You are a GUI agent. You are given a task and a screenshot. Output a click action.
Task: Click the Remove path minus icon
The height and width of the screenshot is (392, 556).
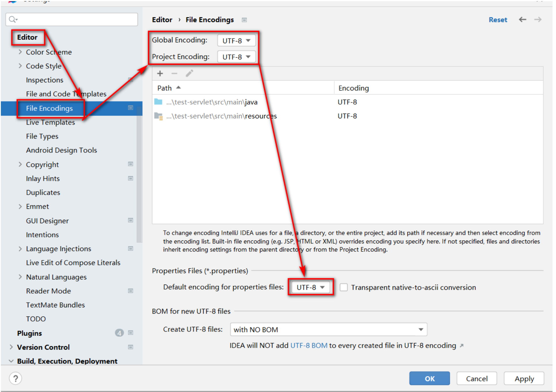174,73
